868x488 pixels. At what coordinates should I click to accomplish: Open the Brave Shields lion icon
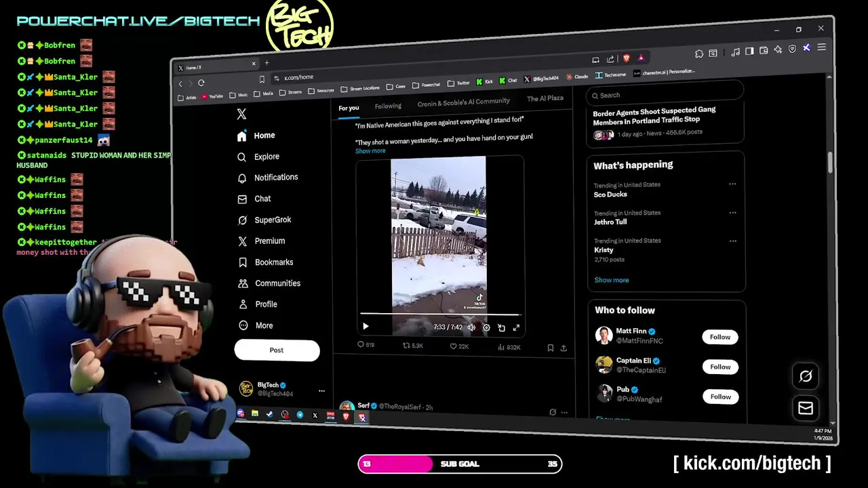tap(627, 59)
